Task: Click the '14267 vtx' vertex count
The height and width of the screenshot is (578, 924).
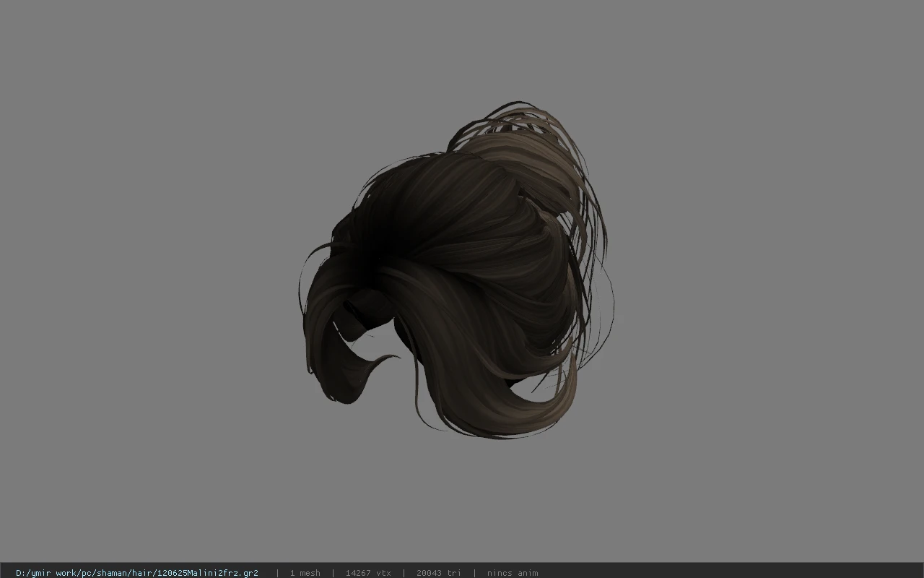Action: coord(368,573)
